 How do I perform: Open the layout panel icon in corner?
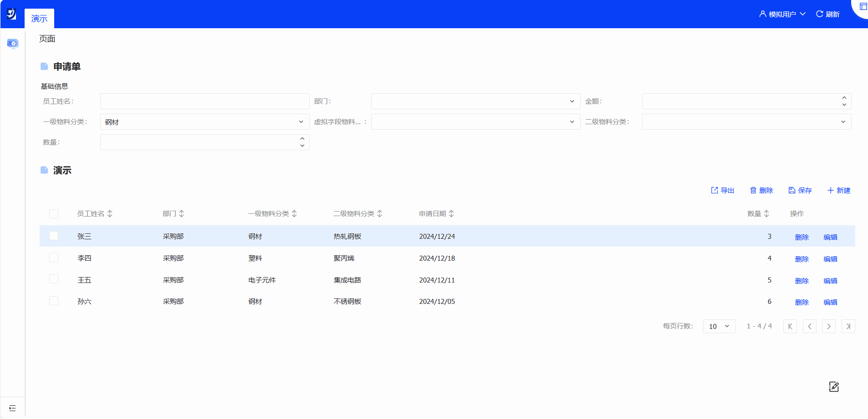pos(863,6)
